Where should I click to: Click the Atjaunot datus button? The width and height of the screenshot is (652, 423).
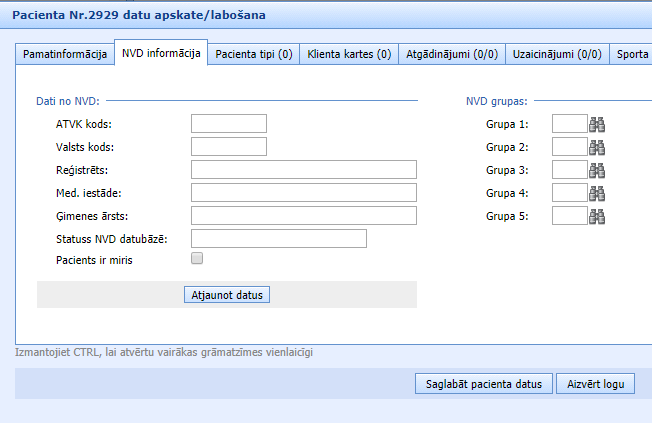pos(229,295)
